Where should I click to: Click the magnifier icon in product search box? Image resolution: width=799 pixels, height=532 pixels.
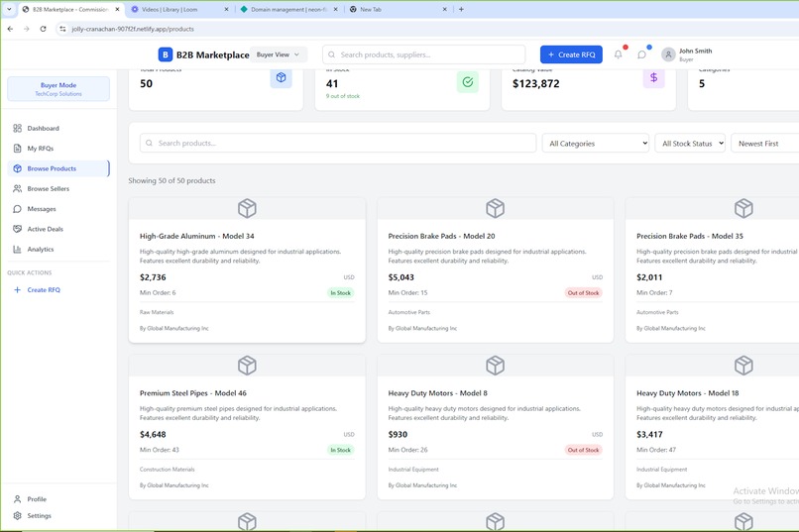[x=149, y=143]
